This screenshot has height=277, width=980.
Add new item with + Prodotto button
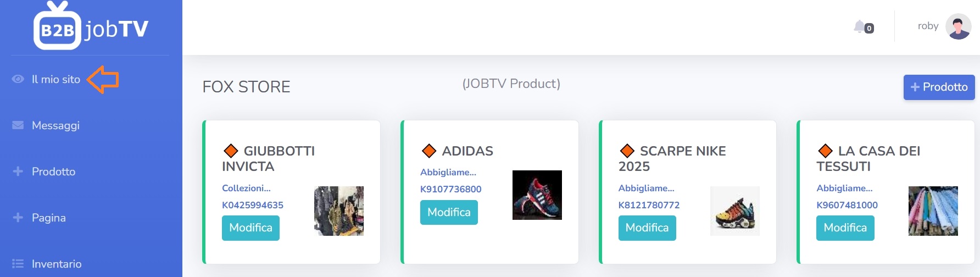coord(939,87)
